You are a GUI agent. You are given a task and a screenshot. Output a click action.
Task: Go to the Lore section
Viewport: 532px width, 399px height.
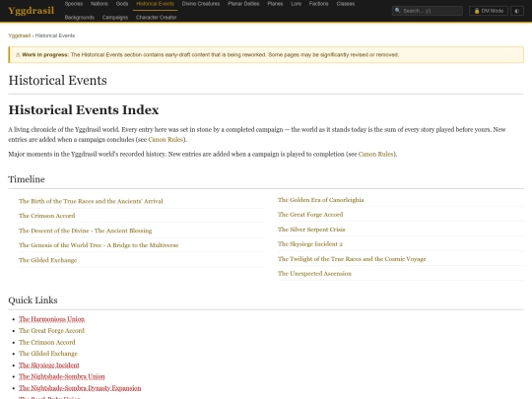coord(296,4)
